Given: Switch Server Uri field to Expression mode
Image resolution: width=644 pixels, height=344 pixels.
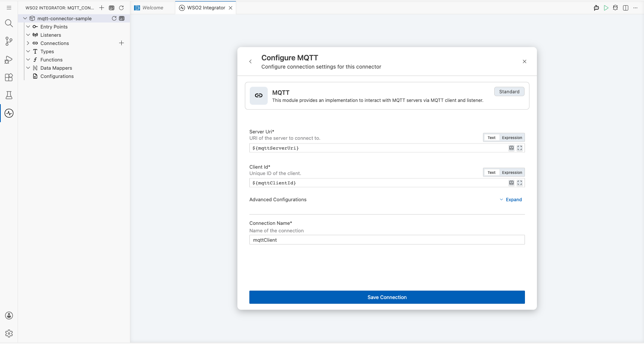Looking at the screenshot, I should [512, 138].
